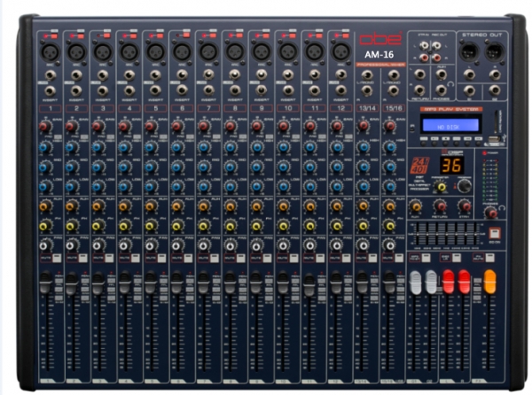The image size is (532, 395).
Task: Select the channel 5 fader cap
Action: (x=151, y=283)
